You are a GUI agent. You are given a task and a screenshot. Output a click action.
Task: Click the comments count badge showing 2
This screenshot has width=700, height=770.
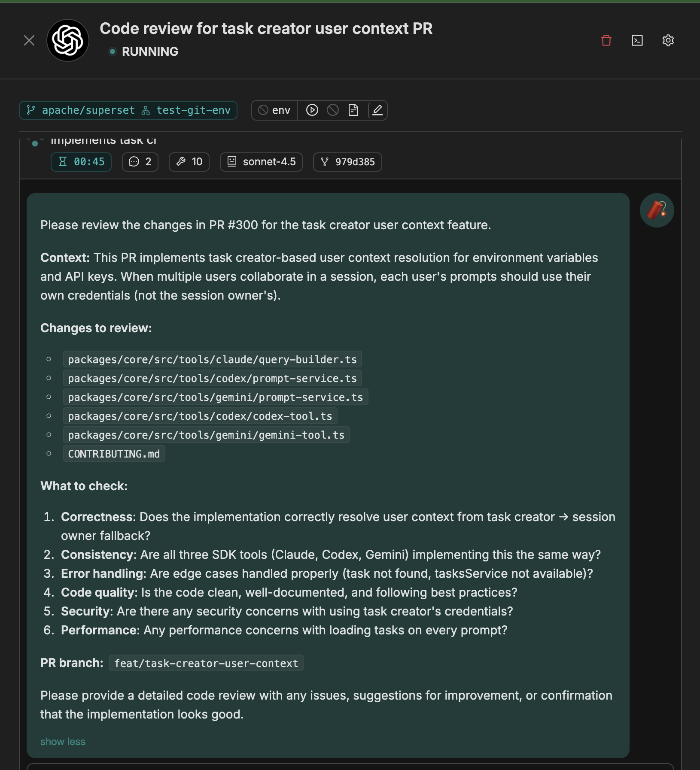coord(140,162)
